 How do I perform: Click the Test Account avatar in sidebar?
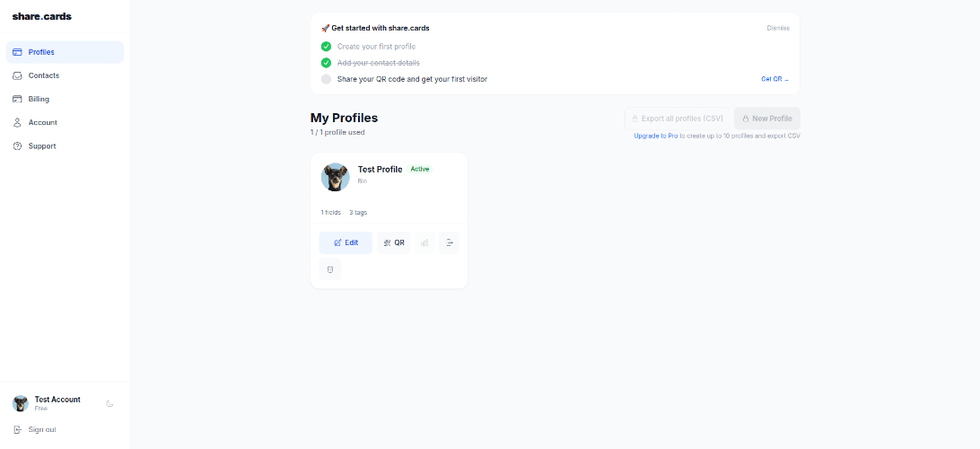pos(20,403)
